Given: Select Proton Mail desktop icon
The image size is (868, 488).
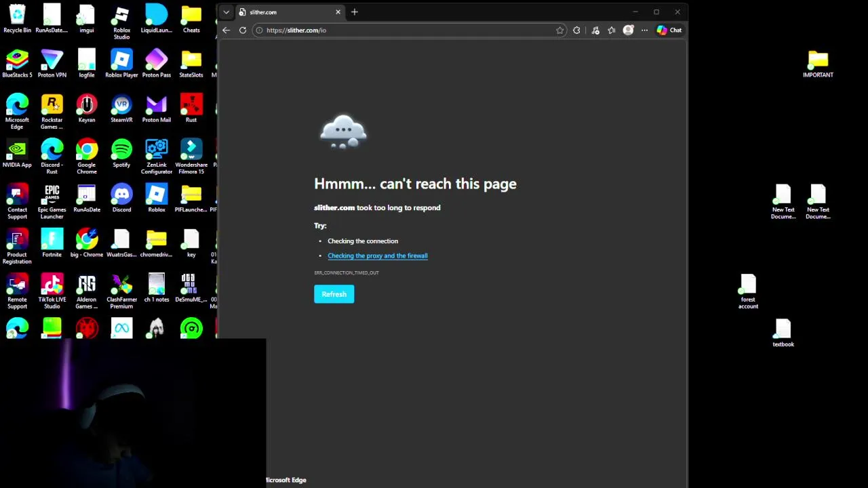Looking at the screenshot, I should tap(156, 108).
